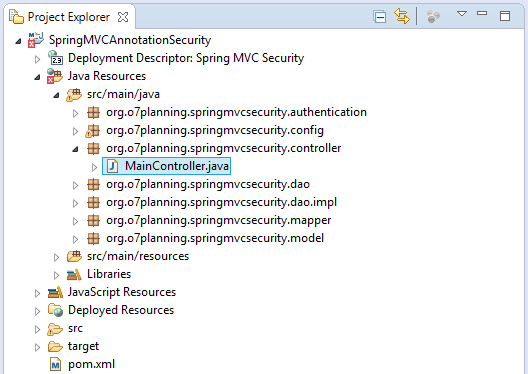Open the View Menu dropdown arrow
Image resolution: width=528 pixels, height=374 pixels.
(462, 14)
